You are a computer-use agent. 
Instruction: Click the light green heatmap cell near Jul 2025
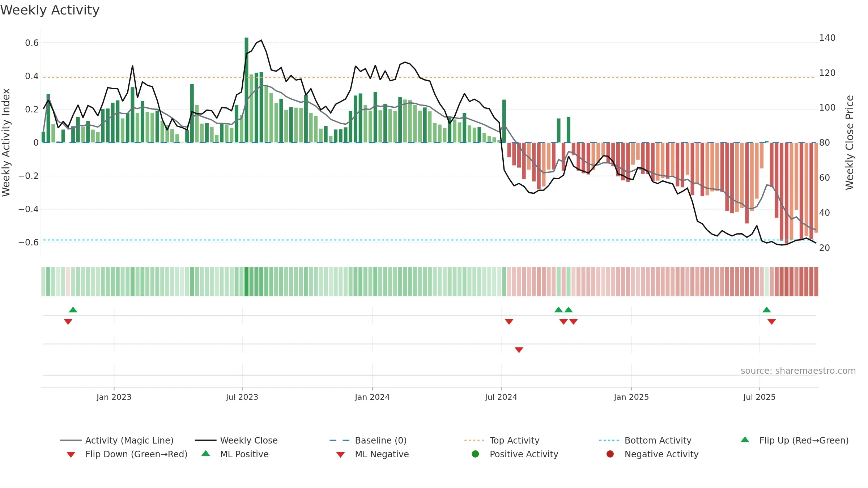click(x=767, y=282)
